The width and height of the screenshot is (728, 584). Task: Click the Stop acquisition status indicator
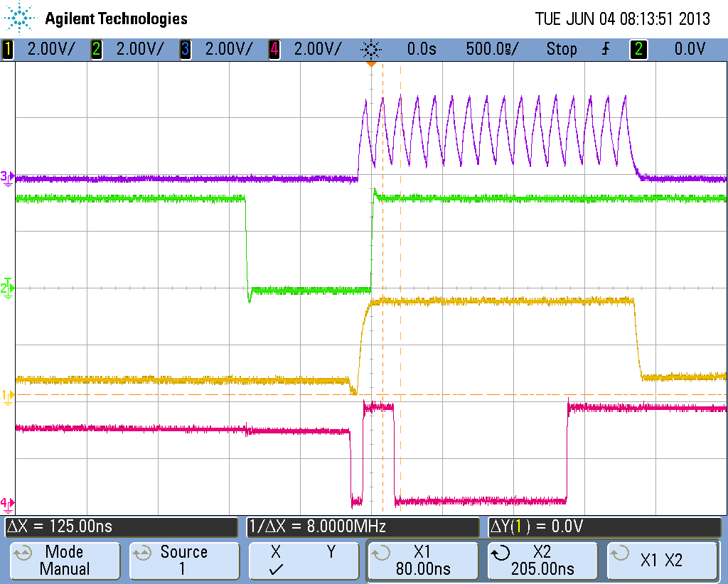(x=562, y=49)
